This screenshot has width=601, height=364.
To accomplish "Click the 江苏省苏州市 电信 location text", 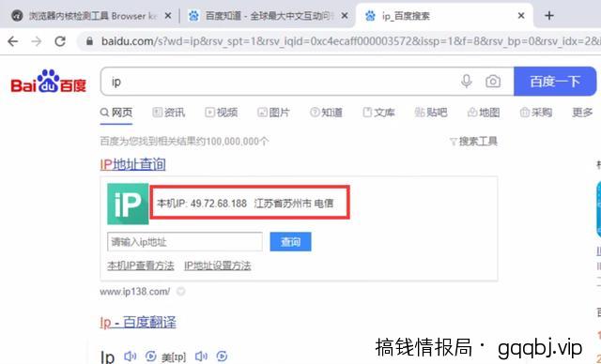I will coord(294,204).
